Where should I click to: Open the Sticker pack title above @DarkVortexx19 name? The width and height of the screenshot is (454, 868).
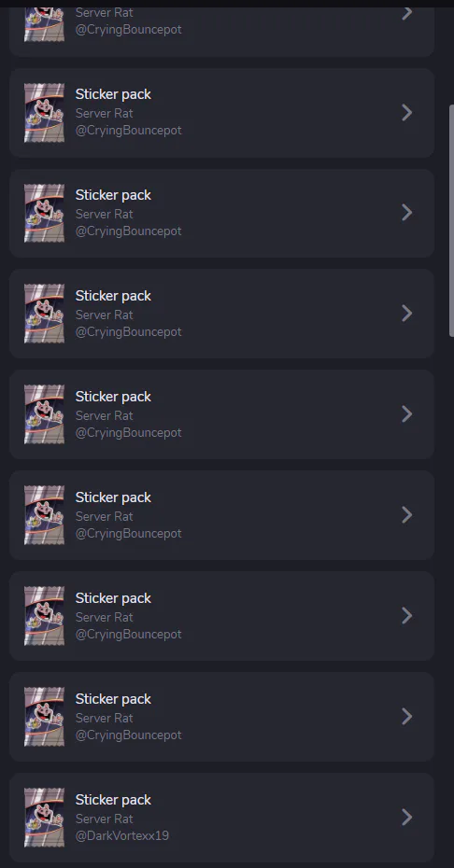113,800
